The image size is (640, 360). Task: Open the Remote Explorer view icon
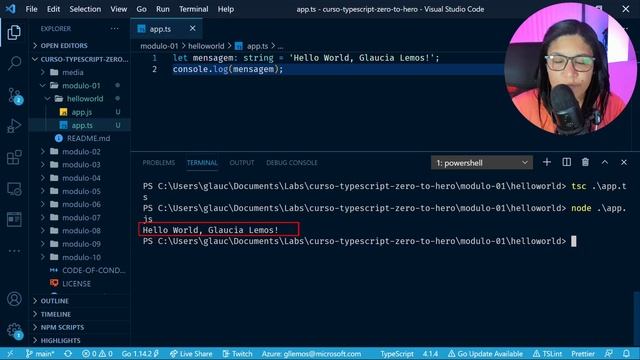click(x=14, y=189)
